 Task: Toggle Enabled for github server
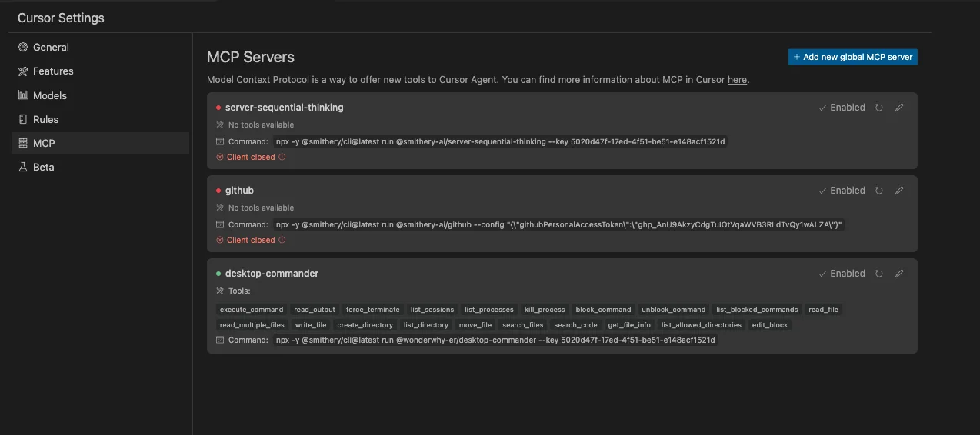pyautogui.click(x=842, y=191)
